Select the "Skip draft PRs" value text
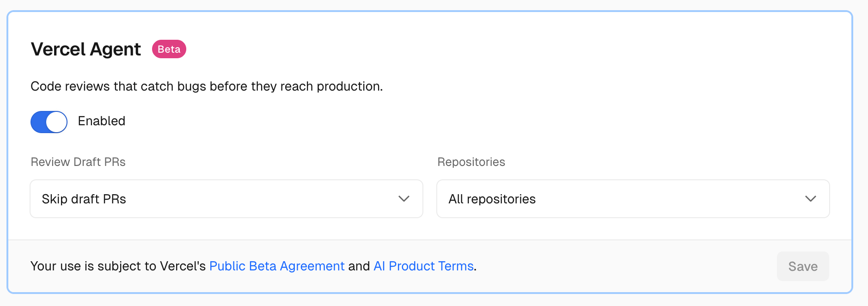The image size is (868, 306). tap(84, 199)
